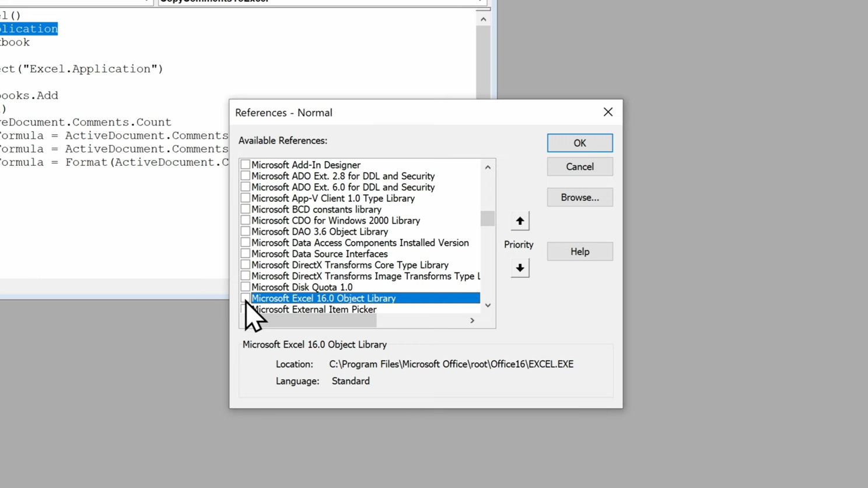Click the list's scroll down arrow
Viewport: 868px width, 488px height.
(x=488, y=305)
